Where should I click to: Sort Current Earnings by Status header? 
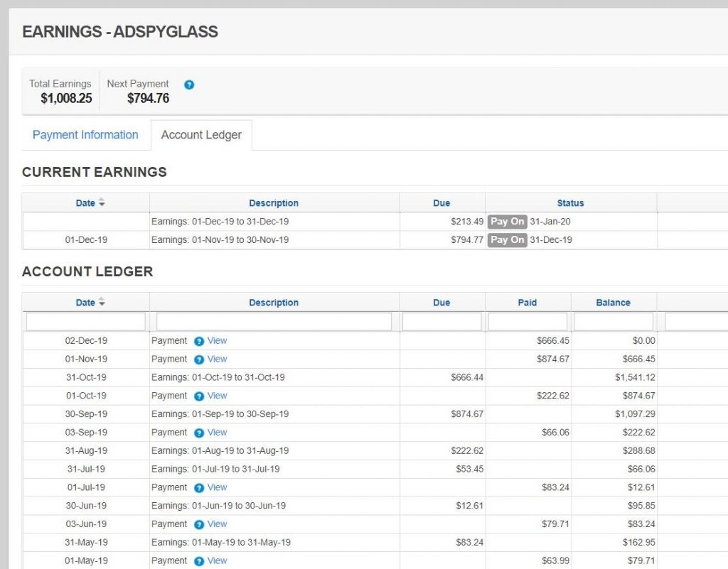[570, 203]
